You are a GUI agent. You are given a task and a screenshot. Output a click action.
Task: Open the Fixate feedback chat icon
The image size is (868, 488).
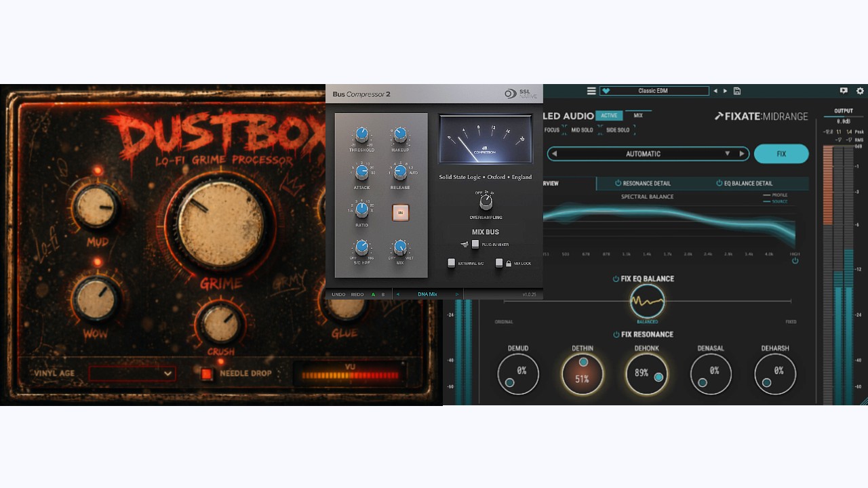point(844,90)
